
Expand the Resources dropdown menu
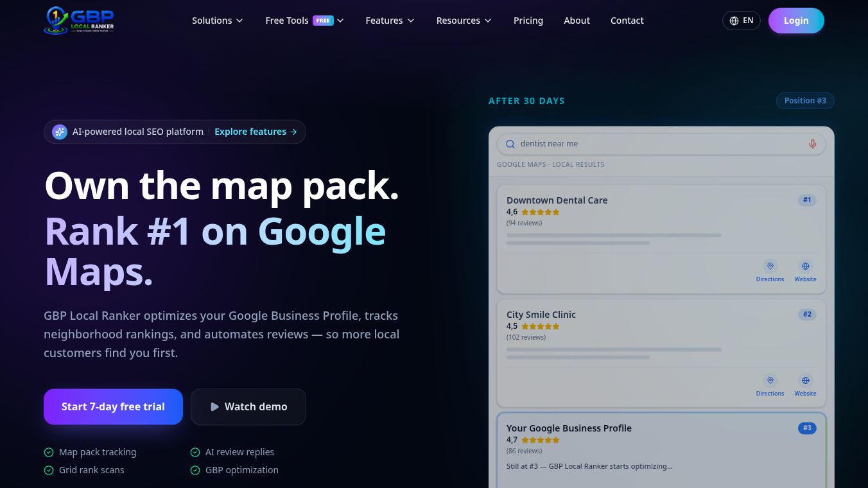pos(464,21)
